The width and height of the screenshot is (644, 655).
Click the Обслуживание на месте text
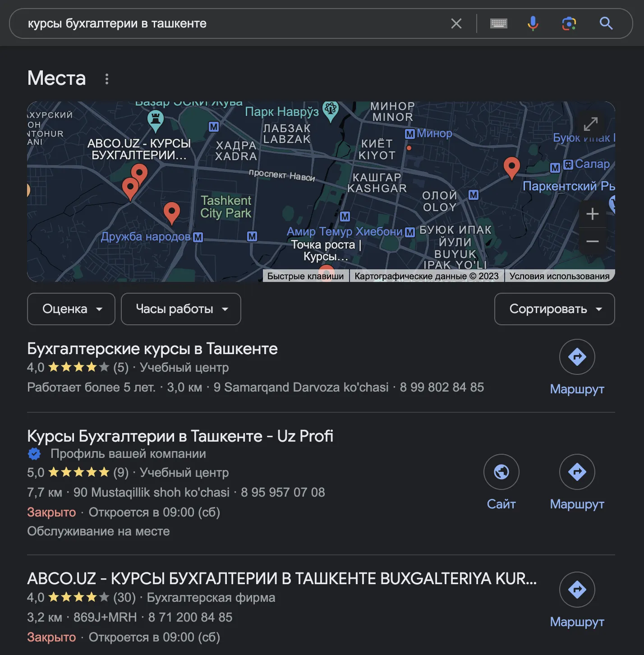click(x=98, y=531)
